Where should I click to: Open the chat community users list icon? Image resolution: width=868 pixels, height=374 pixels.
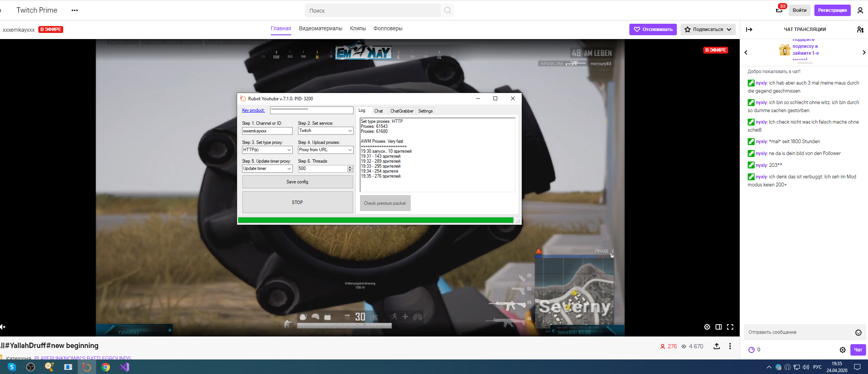860,29
